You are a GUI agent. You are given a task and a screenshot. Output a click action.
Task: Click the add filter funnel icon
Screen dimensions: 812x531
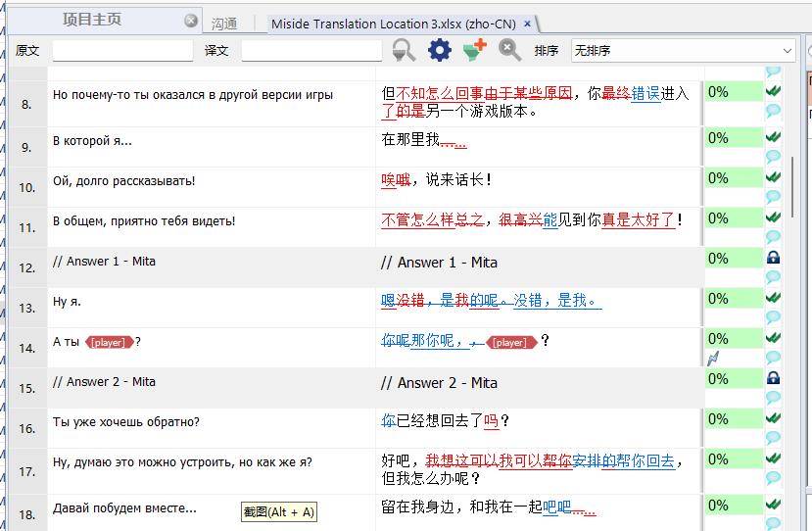475,50
